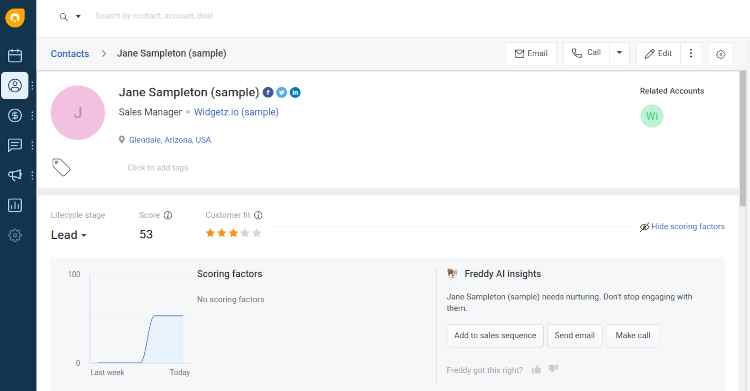Image resolution: width=750 pixels, height=391 pixels.
Task: Click the Add to sales sequence button
Action: [495, 335]
